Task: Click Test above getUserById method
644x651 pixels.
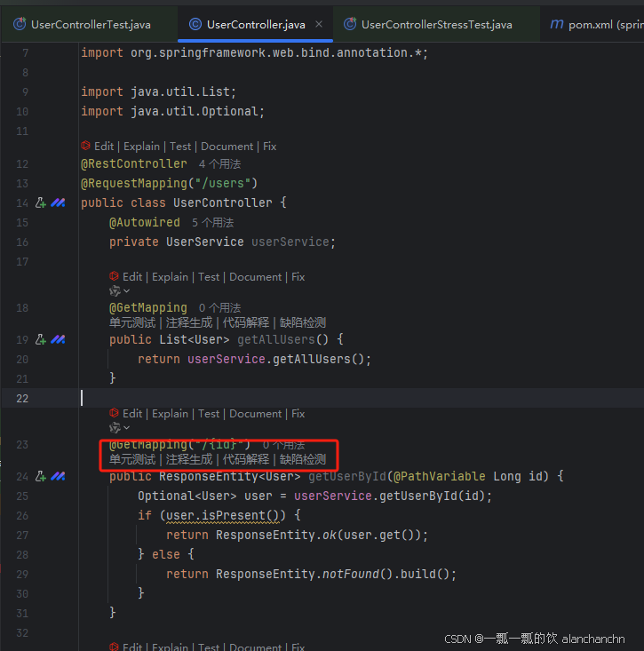Action: point(209,414)
